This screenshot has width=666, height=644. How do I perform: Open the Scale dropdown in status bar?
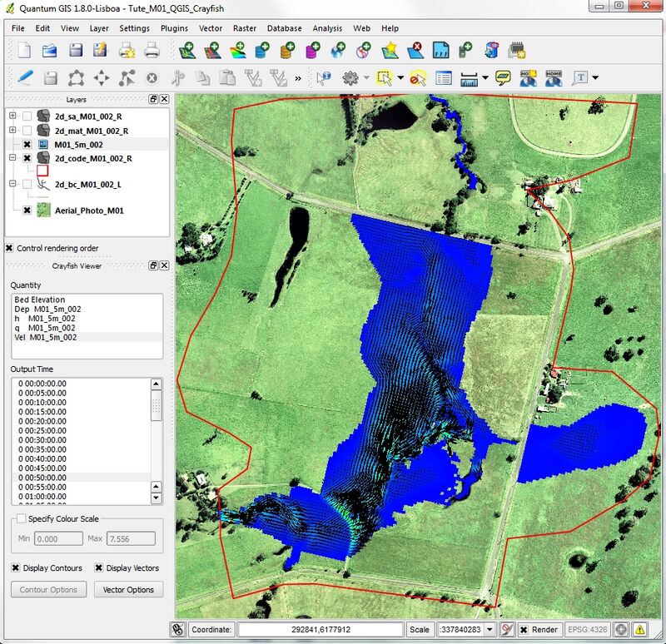point(489,630)
